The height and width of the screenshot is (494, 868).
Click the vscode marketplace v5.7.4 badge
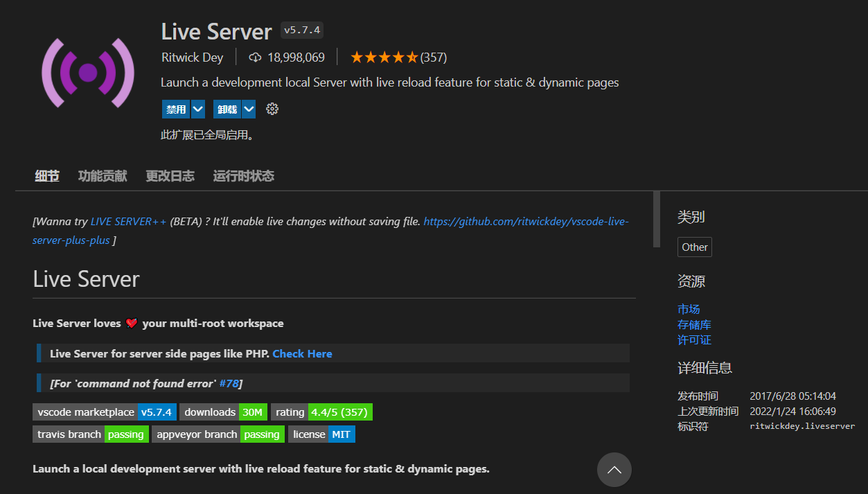coord(105,412)
